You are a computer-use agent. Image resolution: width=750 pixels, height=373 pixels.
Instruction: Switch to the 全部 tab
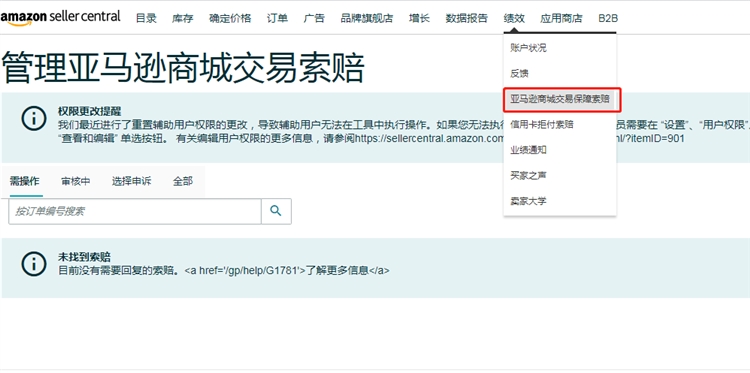183,181
